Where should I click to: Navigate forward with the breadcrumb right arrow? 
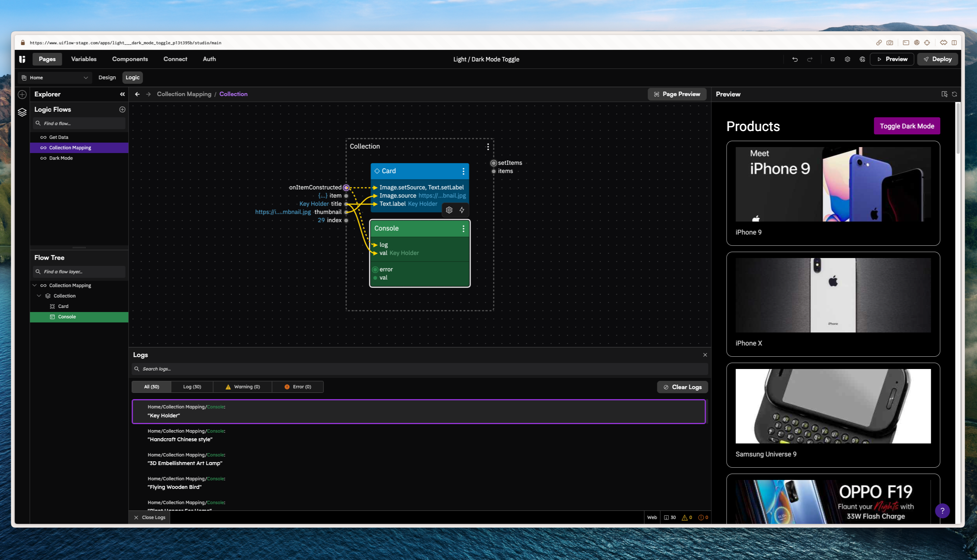point(149,94)
